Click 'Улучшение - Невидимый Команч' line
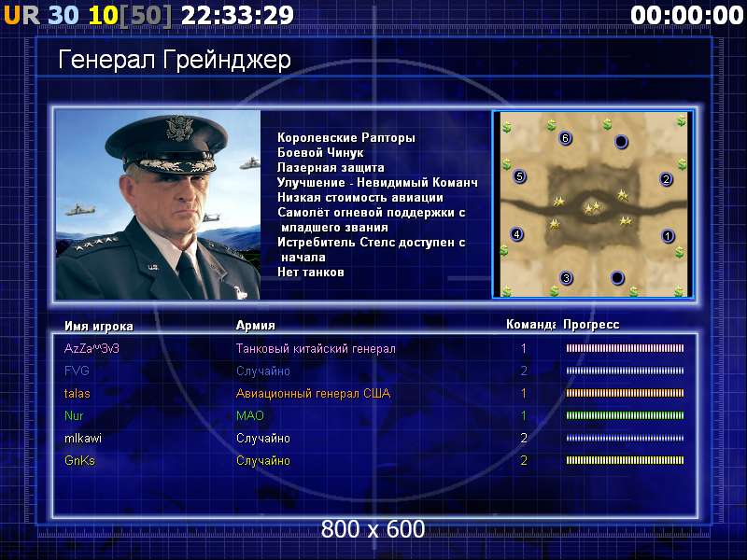The image size is (747, 560). click(x=377, y=182)
